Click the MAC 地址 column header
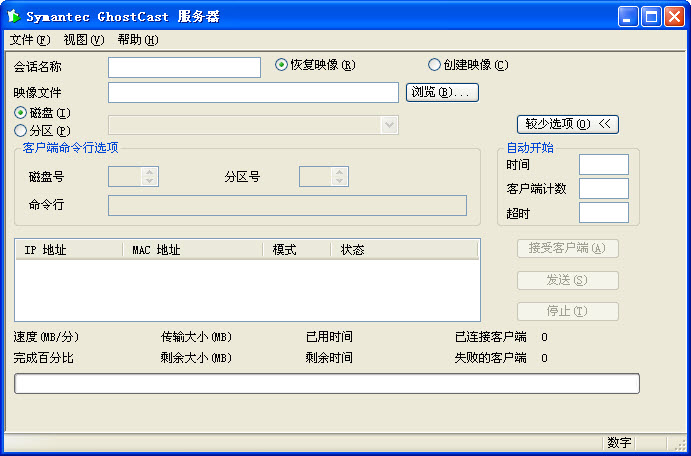Screen dimensions: 691x456 click(193, 250)
